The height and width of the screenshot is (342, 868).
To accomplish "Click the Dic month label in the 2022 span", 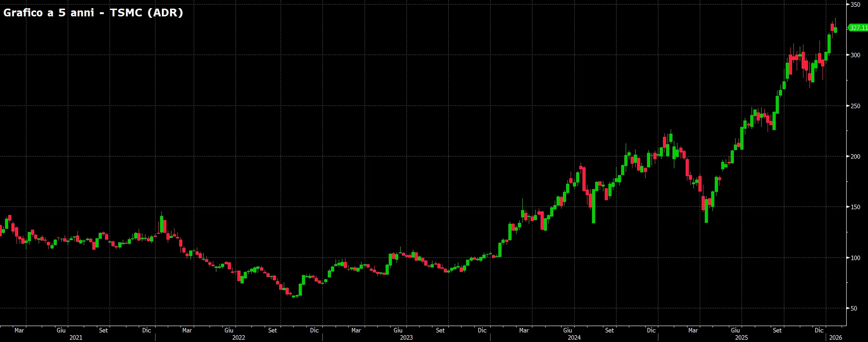I will (314, 330).
